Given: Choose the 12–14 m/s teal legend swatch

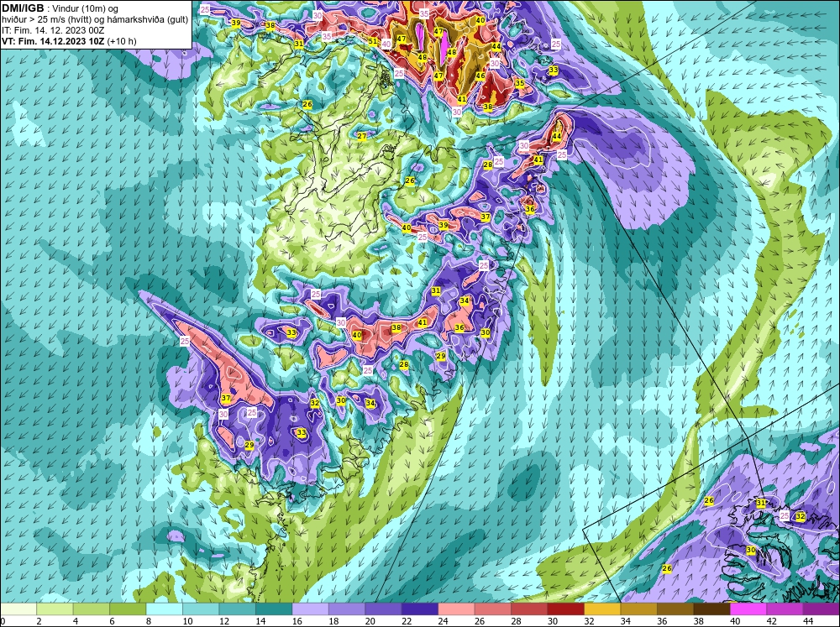Looking at the screenshot, I should pyautogui.click(x=237, y=609).
